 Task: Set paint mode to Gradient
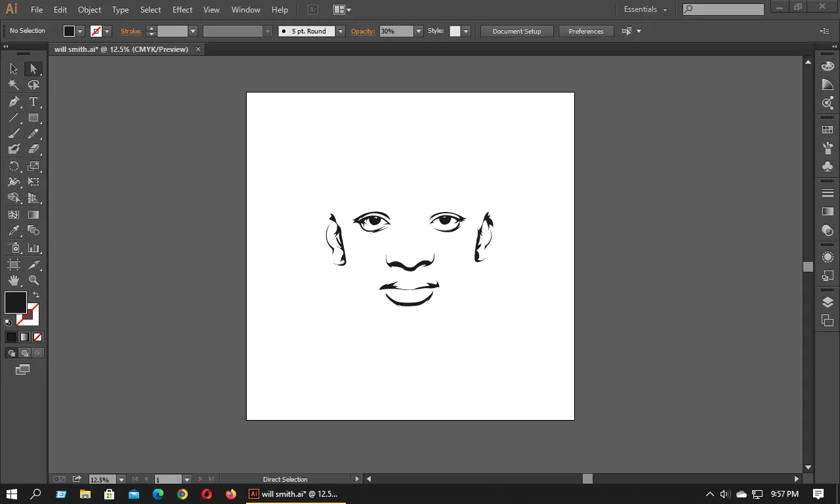[x=24, y=337]
